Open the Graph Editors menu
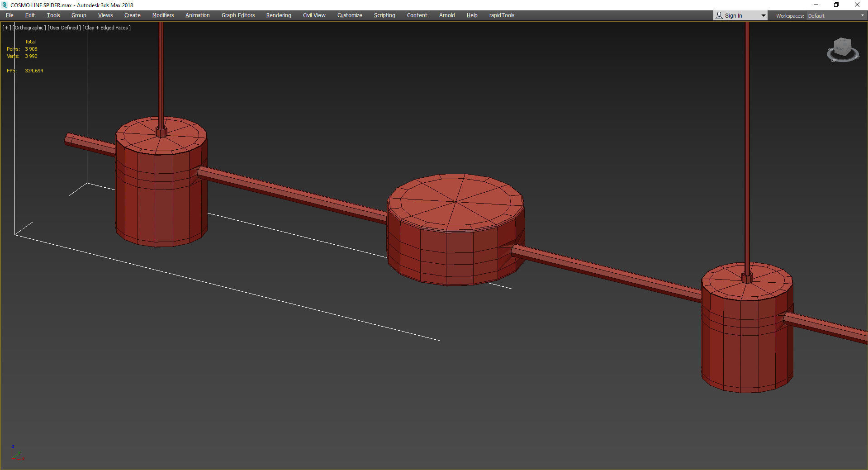The height and width of the screenshot is (470, 868). 238,15
